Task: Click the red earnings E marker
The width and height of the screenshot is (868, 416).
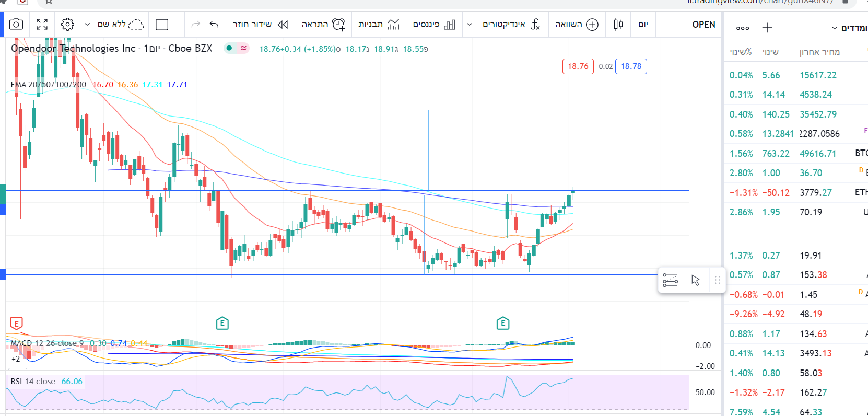Action: (16, 323)
